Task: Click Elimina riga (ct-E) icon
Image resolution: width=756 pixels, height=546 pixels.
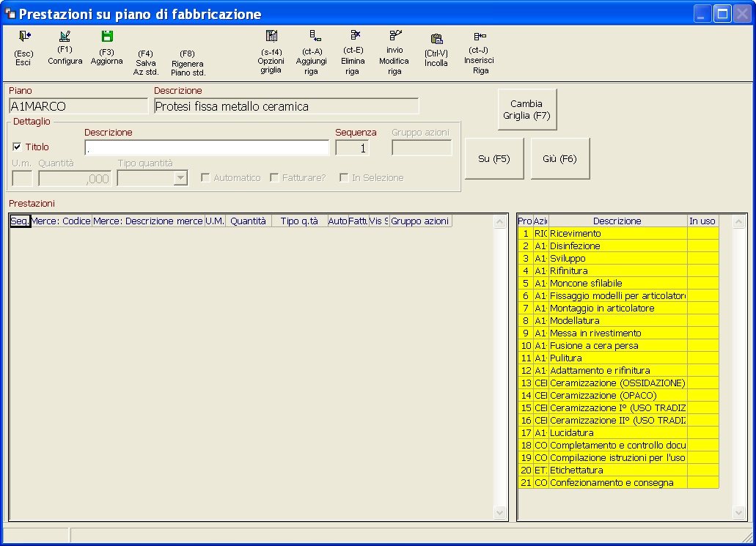Action: click(356, 35)
